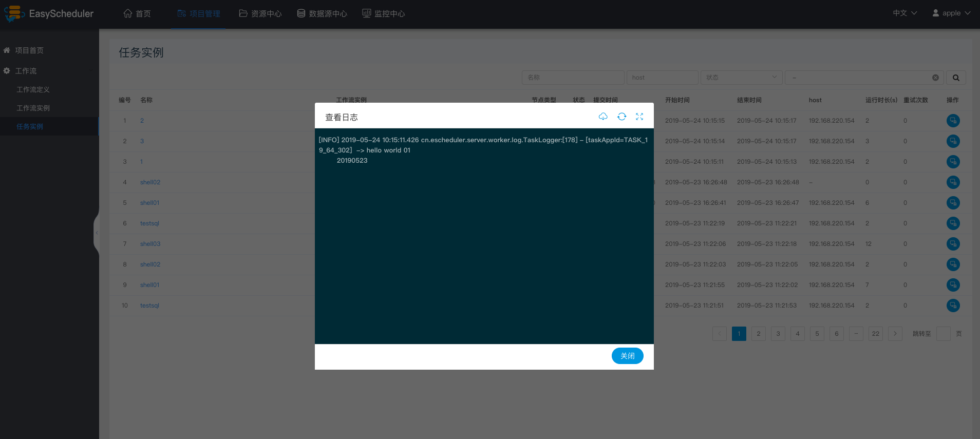980x439 pixels.
Task: Close the log dialog with 关闭 button
Action: [x=627, y=356]
